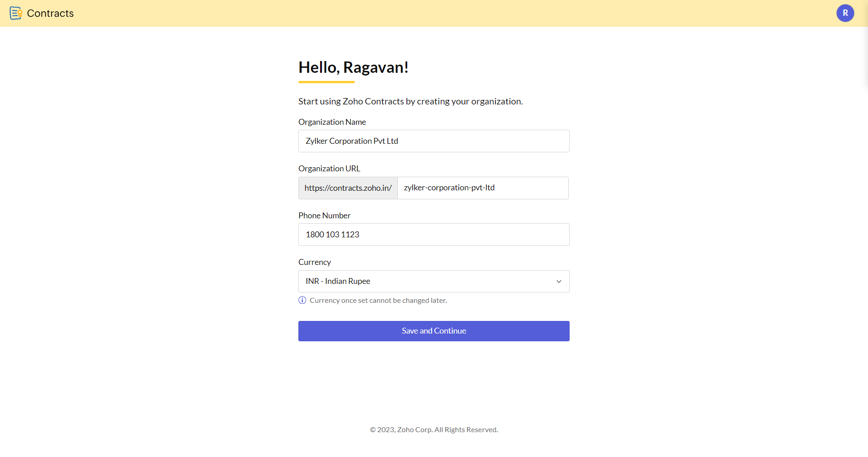Click the Organization Name label

click(x=332, y=122)
